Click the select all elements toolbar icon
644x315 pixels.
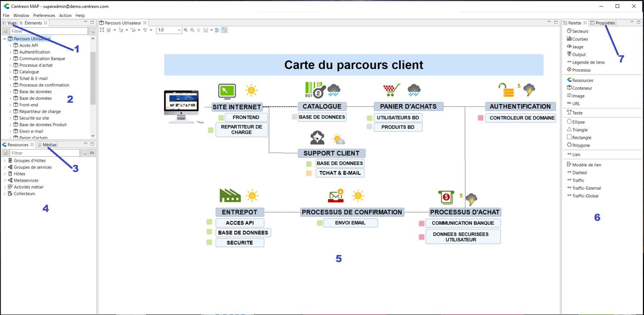click(102, 30)
